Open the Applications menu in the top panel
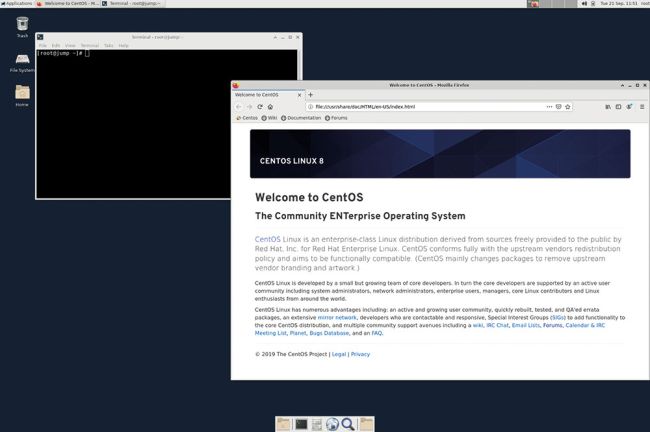The image size is (650, 432). tap(17, 3)
